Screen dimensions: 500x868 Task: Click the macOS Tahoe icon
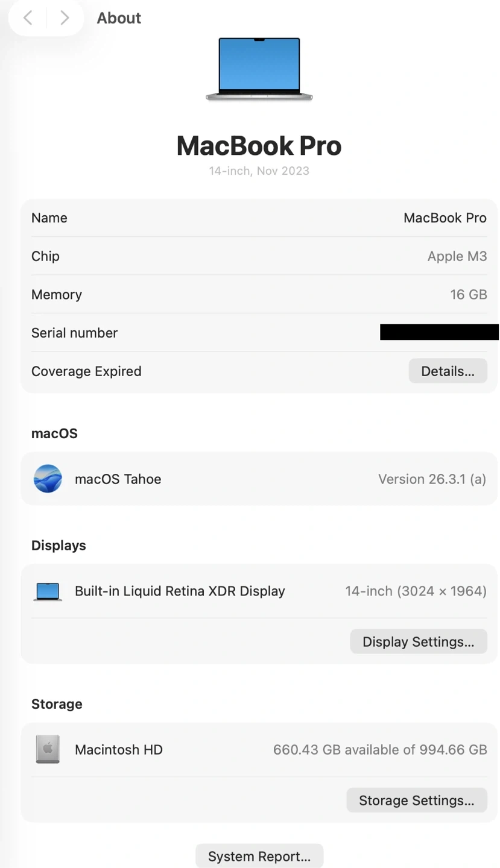[48, 479]
